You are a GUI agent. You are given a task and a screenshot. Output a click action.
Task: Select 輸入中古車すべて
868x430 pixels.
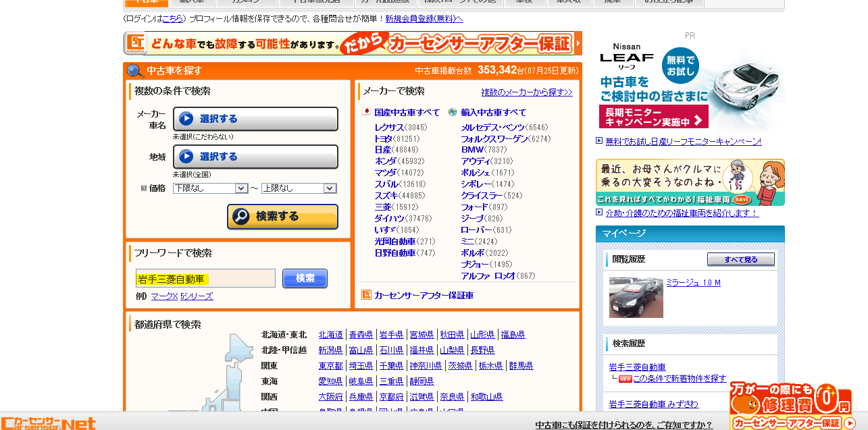coord(494,112)
